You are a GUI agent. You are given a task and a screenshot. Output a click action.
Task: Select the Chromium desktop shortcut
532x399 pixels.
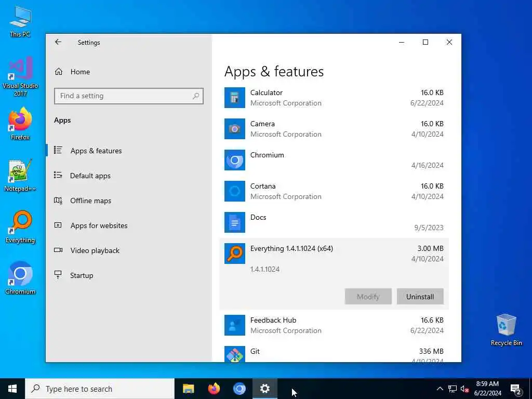20,278
